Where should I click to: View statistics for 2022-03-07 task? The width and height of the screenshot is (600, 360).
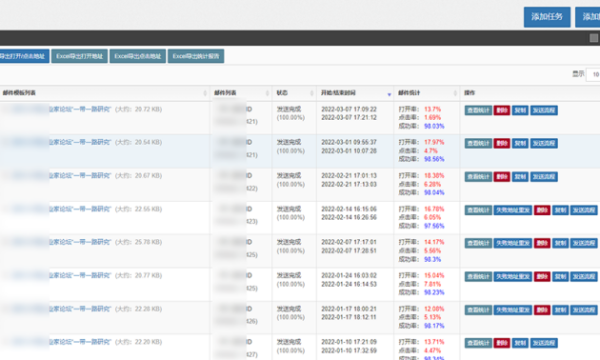478,111
